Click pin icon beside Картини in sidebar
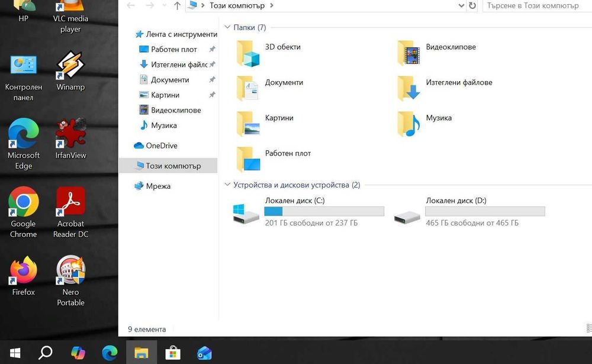The height and width of the screenshot is (364, 592). [212, 94]
